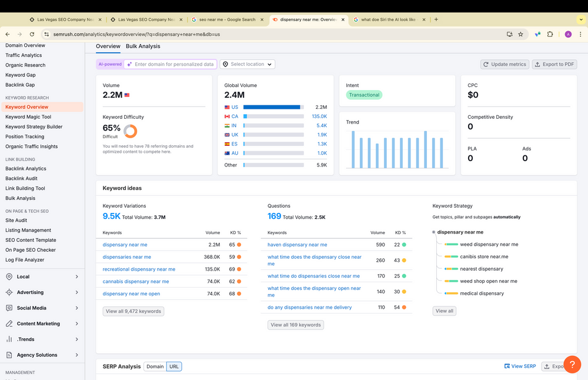Expand the Content Marketing chevron
Image resolution: width=588 pixels, height=380 pixels.
[76, 324]
